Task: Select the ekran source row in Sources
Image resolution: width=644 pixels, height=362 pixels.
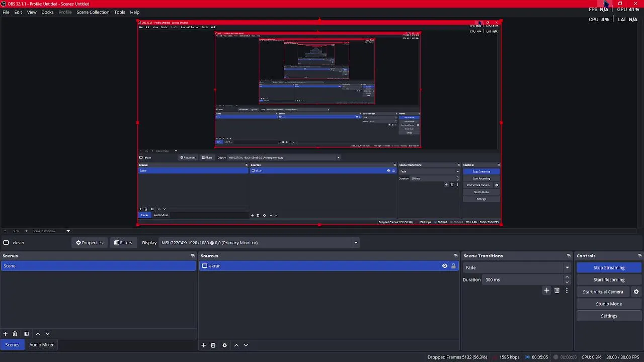Action: pyautogui.click(x=329, y=266)
